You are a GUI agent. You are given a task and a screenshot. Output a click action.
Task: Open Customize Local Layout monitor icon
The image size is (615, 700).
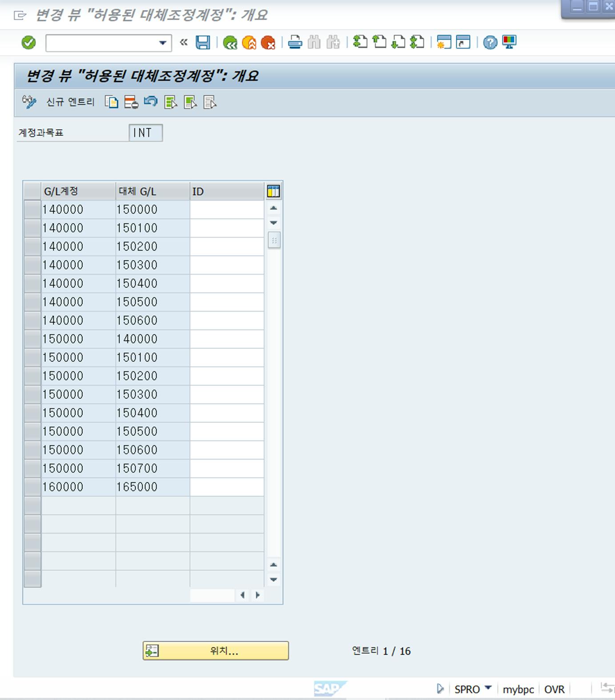pyautogui.click(x=509, y=42)
